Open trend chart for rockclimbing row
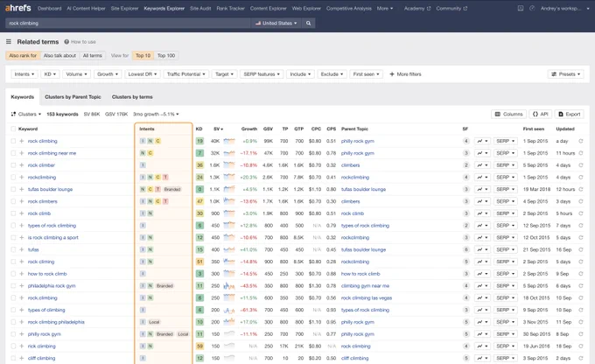This screenshot has height=364, width=595. click(482, 178)
